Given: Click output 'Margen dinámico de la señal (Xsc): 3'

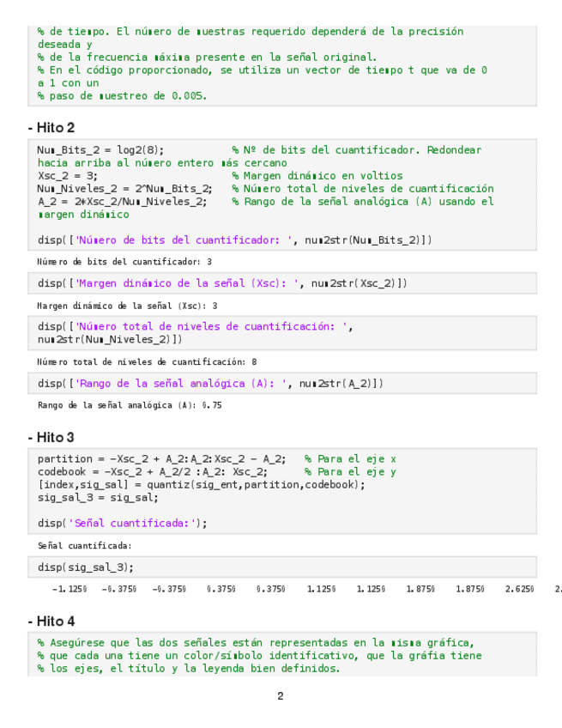Looking at the screenshot, I should pyautogui.click(x=127, y=306).
